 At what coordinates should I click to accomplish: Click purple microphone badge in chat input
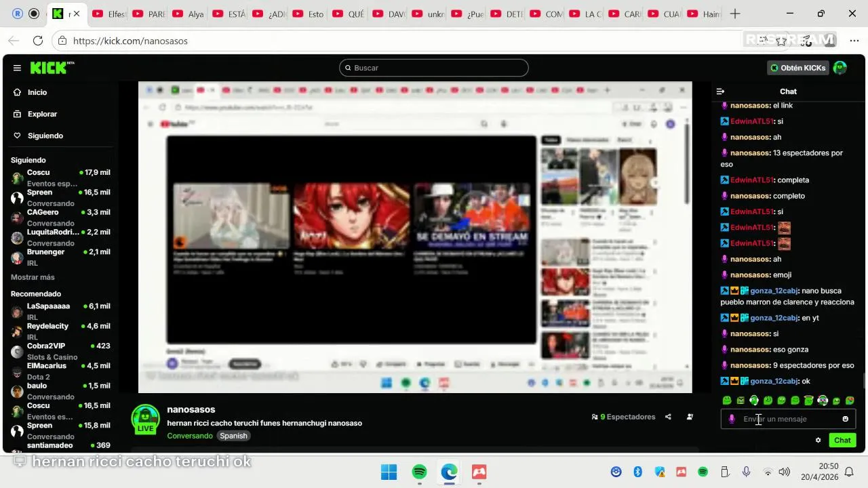point(731,419)
